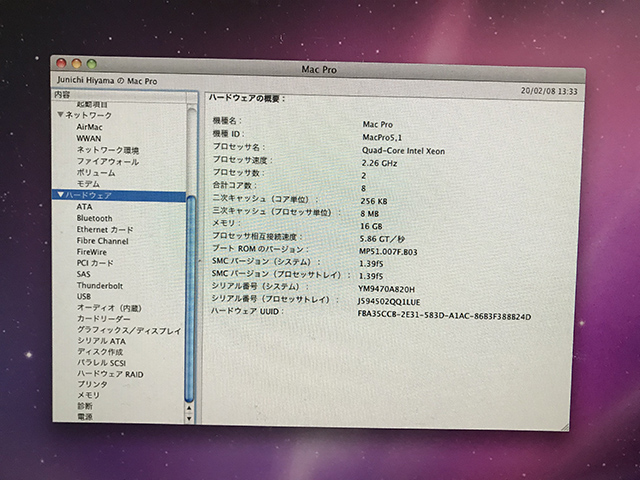Open カードリーダー entry
The height and width of the screenshot is (480, 640).
104,319
